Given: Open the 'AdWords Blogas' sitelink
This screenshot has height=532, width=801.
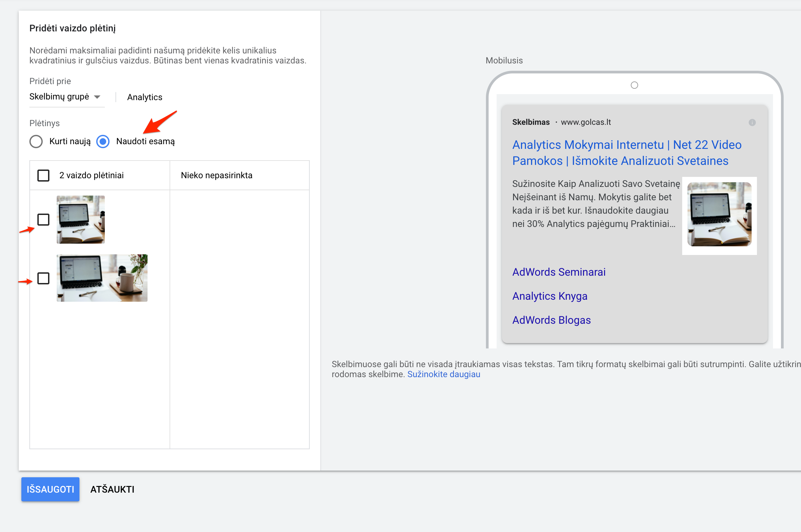Looking at the screenshot, I should 551,320.
